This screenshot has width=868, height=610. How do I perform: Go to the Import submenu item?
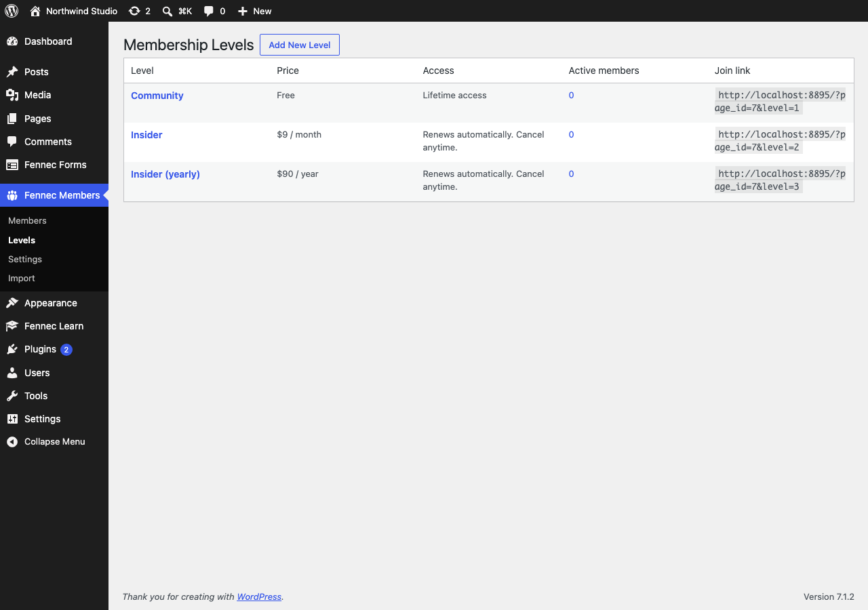pyautogui.click(x=22, y=279)
